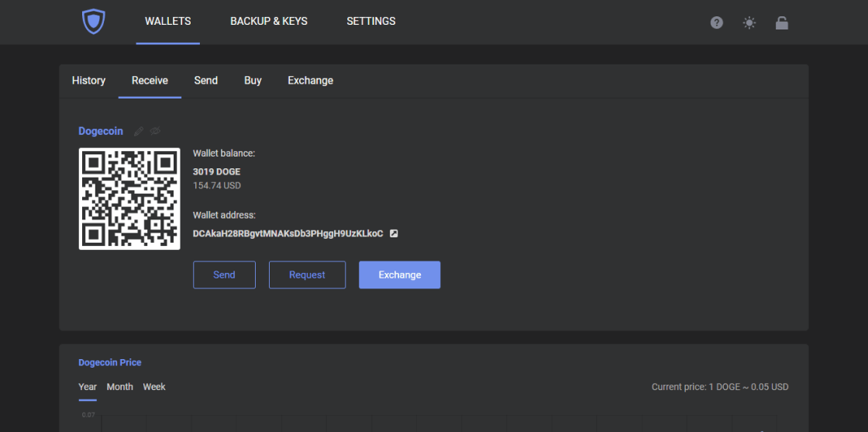Click the Send button below address
The width and height of the screenshot is (868, 432).
point(224,275)
